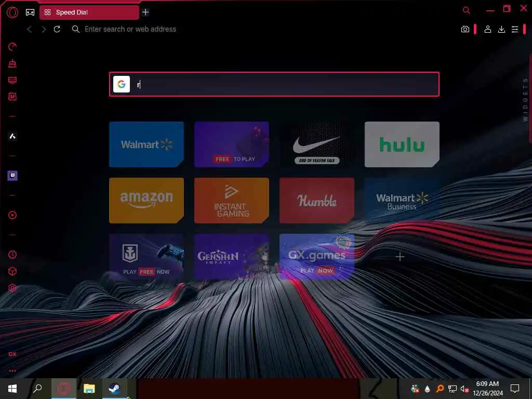
Task: Open Windows notification center
Action: pyautogui.click(x=515, y=389)
